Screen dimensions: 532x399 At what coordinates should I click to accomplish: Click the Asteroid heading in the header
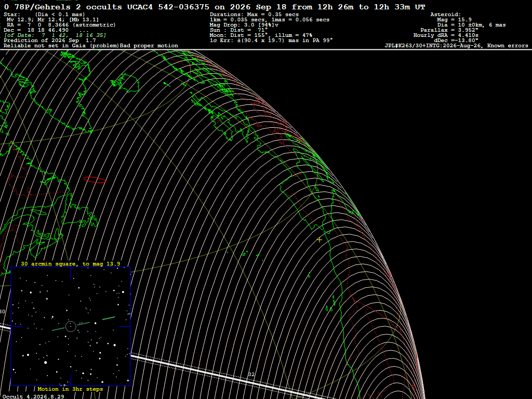445,15
